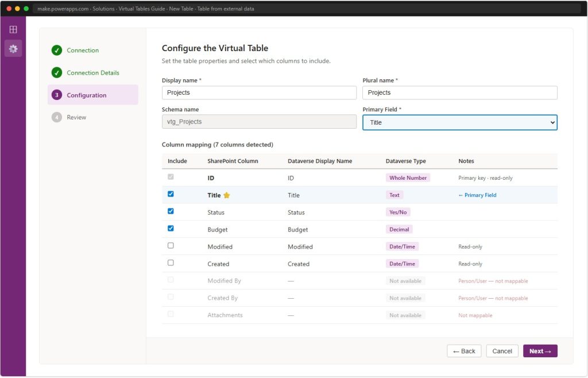Click the Text type badge
Image resolution: width=588 pixels, height=378 pixels.
[394, 195]
